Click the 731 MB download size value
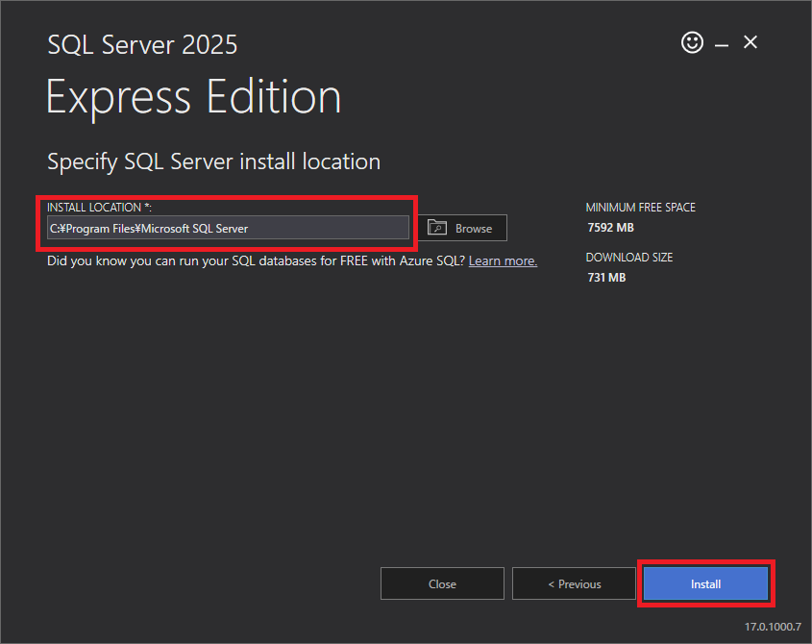Image resolution: width=812 pixels, height=644 pixels. [606, 278]
